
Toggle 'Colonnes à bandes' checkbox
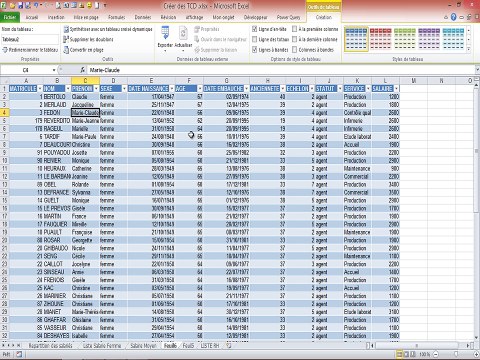pos(295,50)
